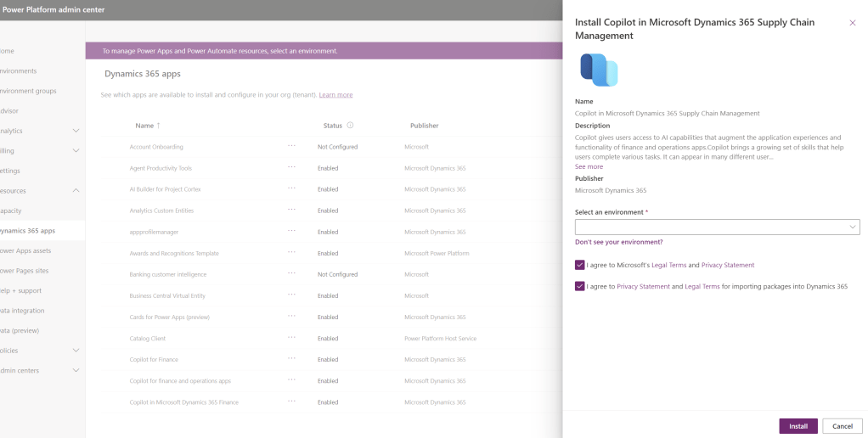Open more options for Agent Productivity Tools
The image size is (868, 438).
tap(291, 168)
